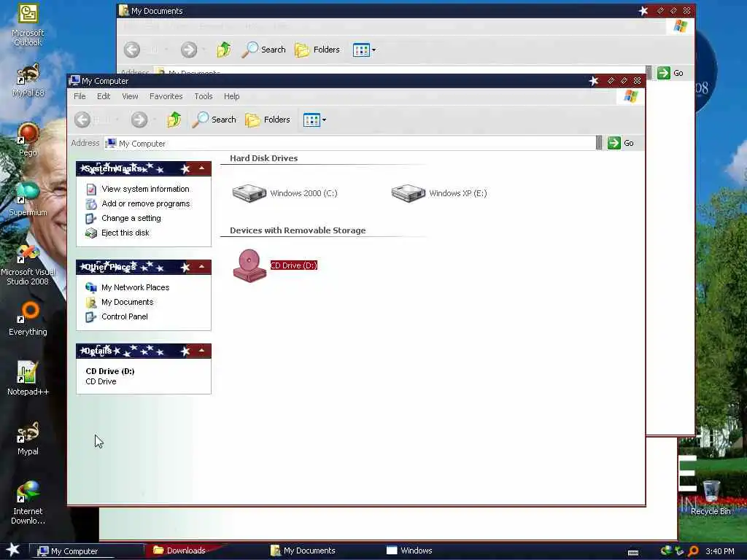Open Tools menu in My Computer

click(204, 96)
